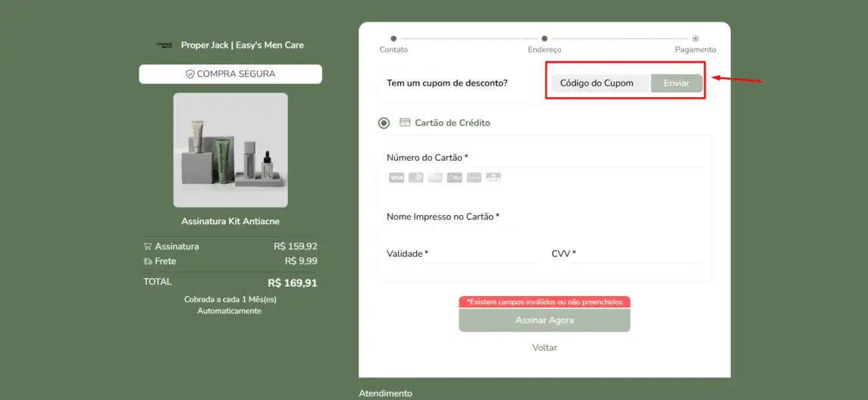
Task: Click the Cobrada a cada 1 Mês(es) text
Action: tap(230, 299)
